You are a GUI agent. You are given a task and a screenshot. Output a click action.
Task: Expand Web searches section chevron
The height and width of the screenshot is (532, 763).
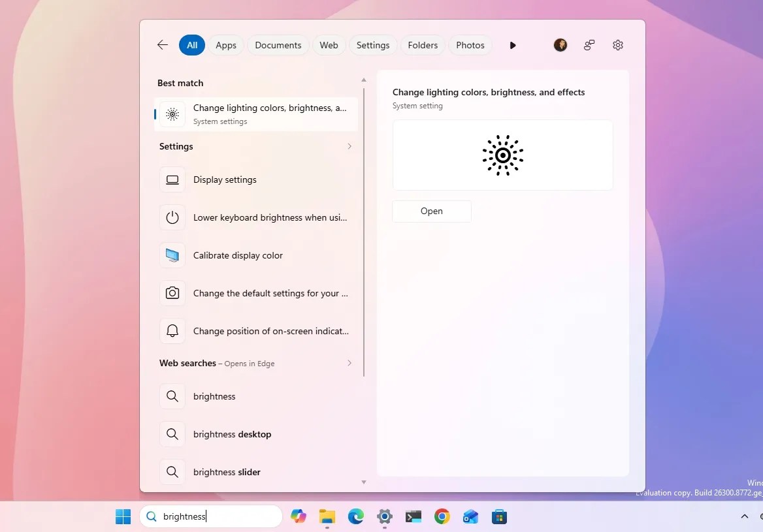click(x=349, y=363)
